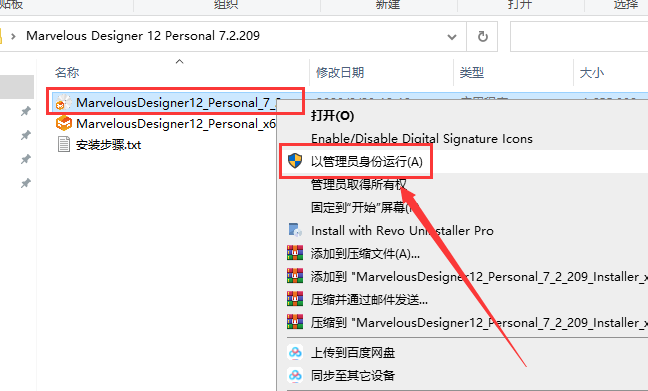
Task: Click the Marvelous Designer 12 Personal 7.2.209 breadcrumb
Action: (x=143, y=36)
